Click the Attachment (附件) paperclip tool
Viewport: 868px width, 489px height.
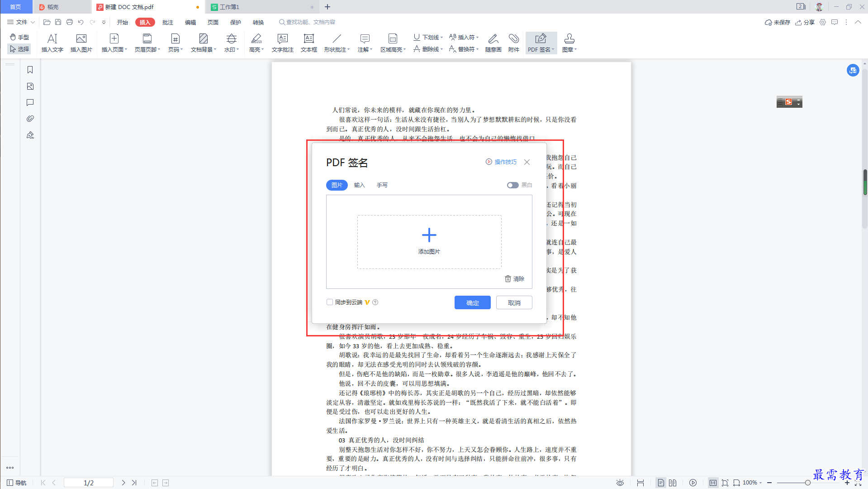(513, 43)
